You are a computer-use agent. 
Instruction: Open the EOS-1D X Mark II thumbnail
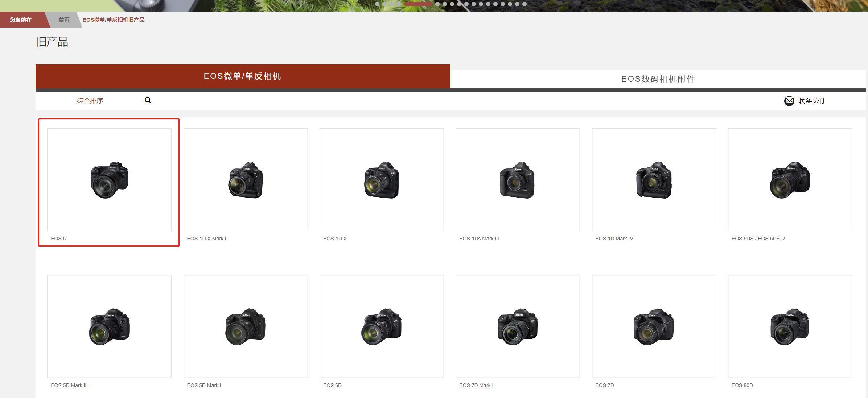[x=246, y=180]
